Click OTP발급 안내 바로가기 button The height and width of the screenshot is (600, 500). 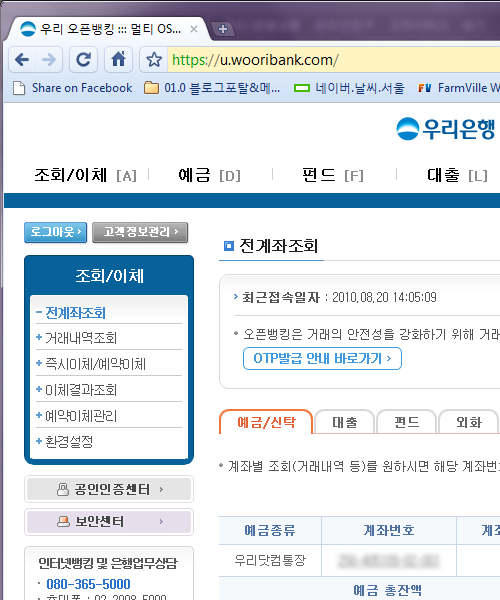pos(322,359)
